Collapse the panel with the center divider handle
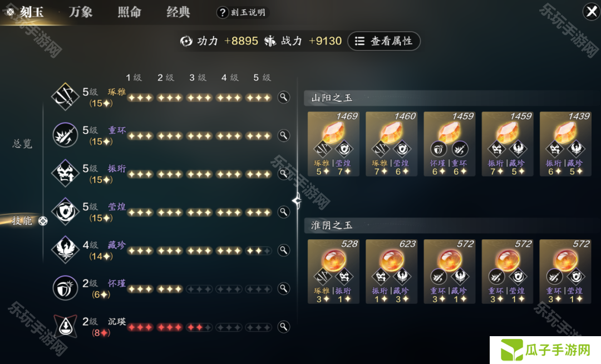This screenshot has height=364, width=601. pos(297,200)
